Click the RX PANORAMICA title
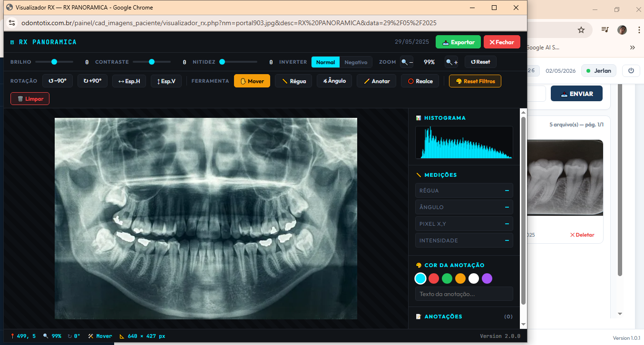Viewport: 644px width, 345px height. [x=48, y=42]
